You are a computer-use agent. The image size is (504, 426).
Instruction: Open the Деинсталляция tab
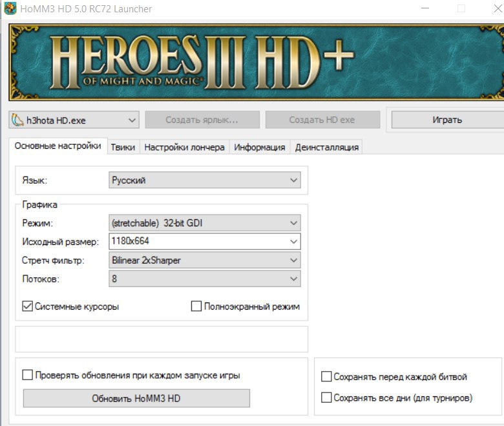(326, 147)
